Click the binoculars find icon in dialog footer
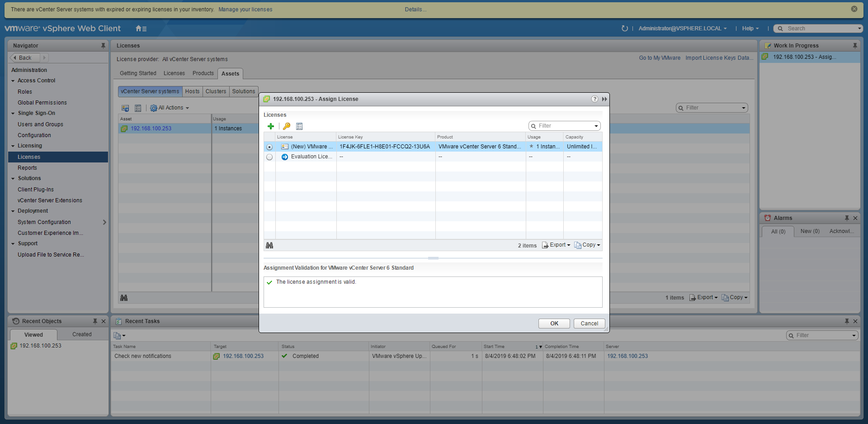Image resolution: width=868 pixels, height=424 pixels. [269, 245]
